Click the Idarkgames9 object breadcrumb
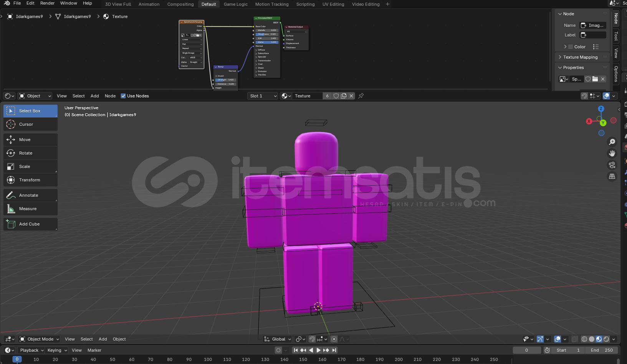The width and height of the screenshot is (627, 364). (25, 16)
